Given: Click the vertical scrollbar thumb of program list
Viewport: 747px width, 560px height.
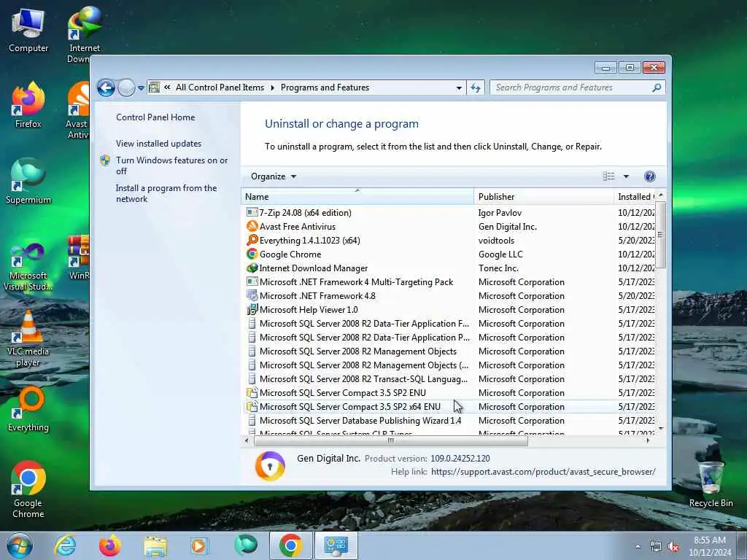Looking at the screenshot, I should [x=660, y=234].
